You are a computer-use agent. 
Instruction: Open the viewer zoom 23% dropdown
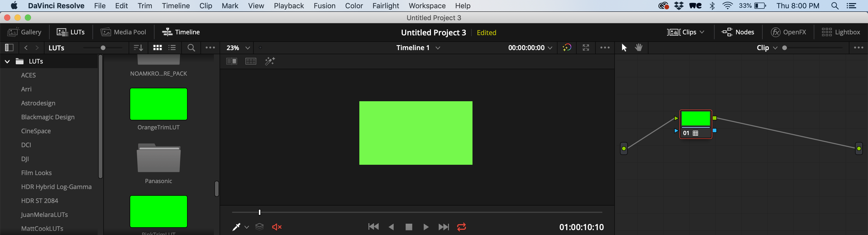[x=238, y=48]
